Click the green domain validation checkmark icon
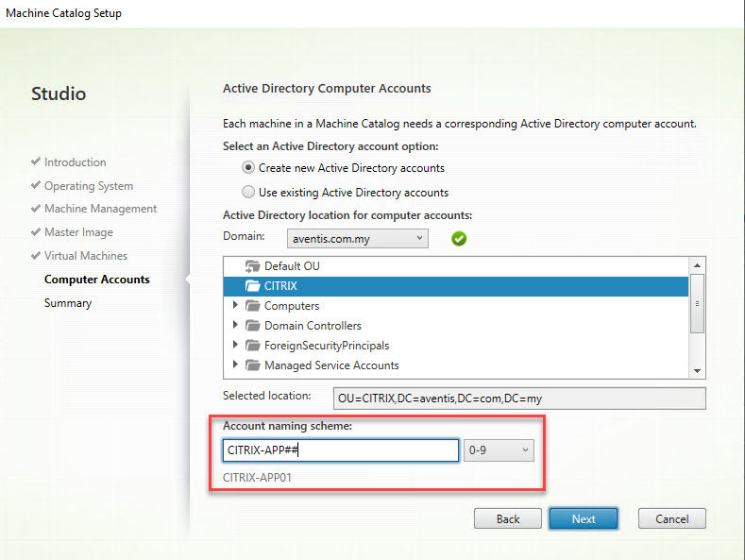745x560 pixels. pyautogui.click(x=459, y=238)
